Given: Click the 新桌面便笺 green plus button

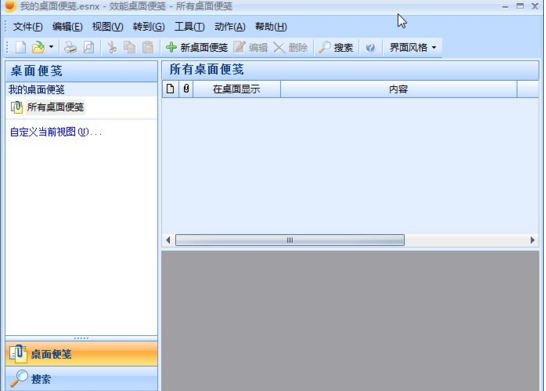Looking at the screenshot, I should pos(197,47).
